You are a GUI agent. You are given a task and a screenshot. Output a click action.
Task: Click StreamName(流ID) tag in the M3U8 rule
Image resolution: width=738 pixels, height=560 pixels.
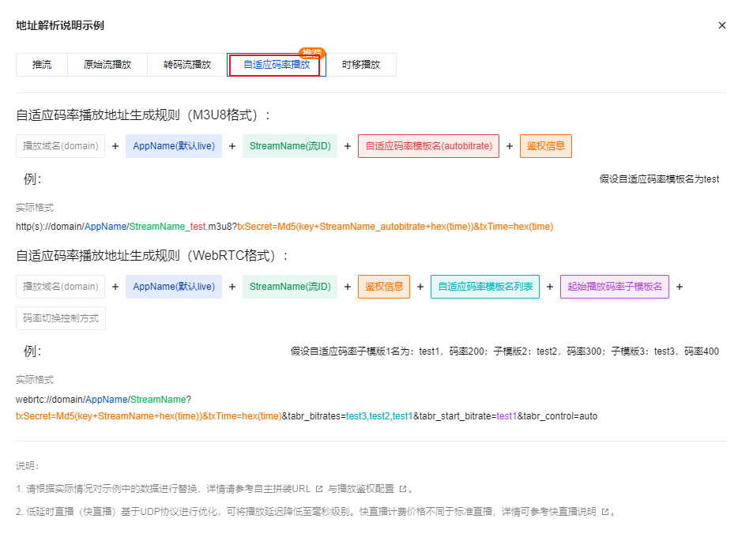coord(290,146)
